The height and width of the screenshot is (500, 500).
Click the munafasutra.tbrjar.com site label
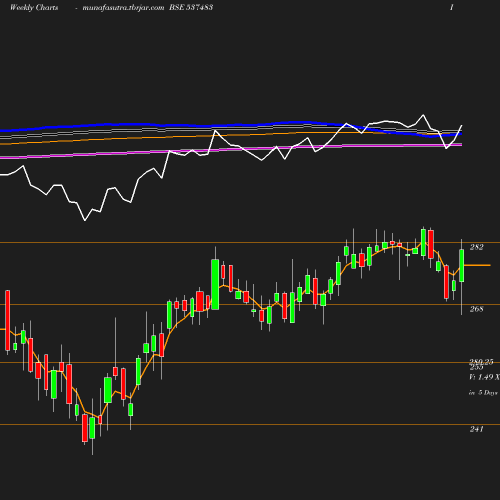click(123, 7)
